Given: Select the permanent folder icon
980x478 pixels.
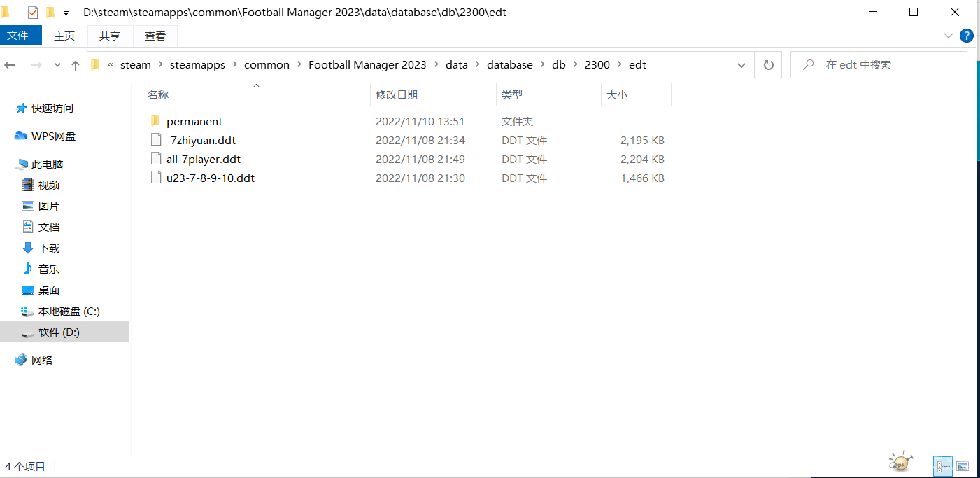Looking at the screenshot, I should pos(155,121).
